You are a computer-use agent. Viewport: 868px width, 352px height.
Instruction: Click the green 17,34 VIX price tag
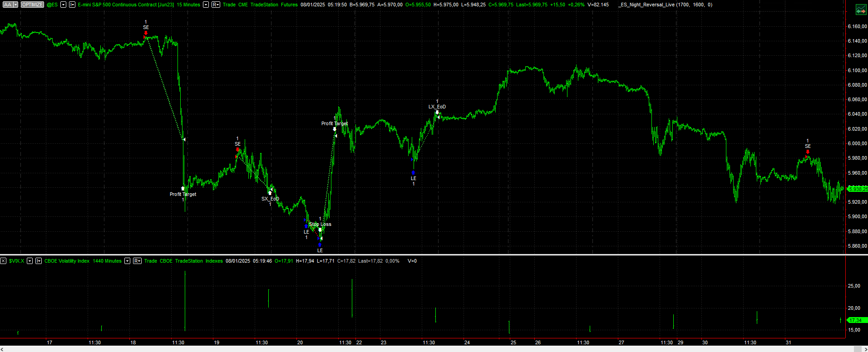click(x=856, y=320)
